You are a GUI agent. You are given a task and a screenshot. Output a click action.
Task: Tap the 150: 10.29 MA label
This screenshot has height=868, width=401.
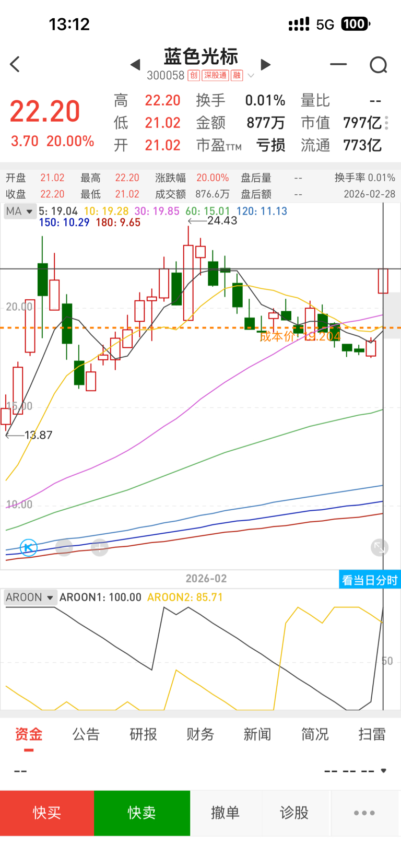[64, 222]
